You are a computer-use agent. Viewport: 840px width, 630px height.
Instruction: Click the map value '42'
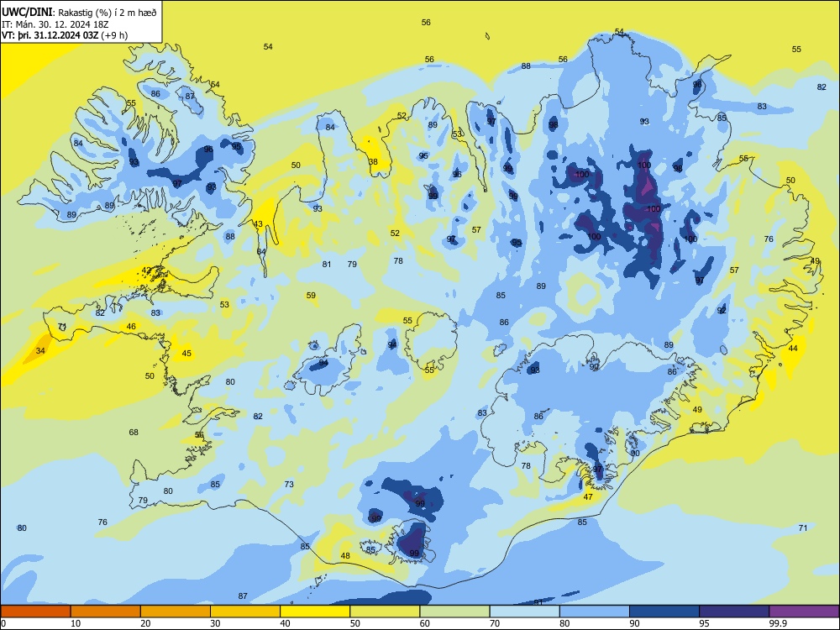click(146, 270)
